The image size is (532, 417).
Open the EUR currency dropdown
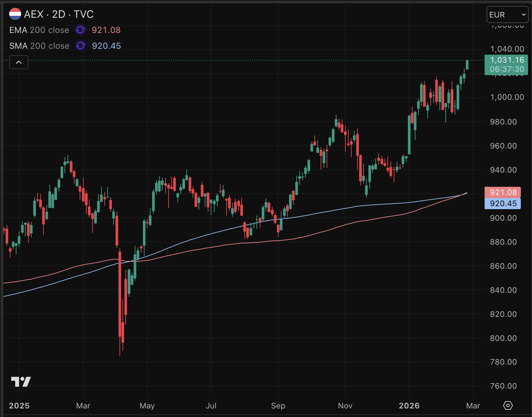point(507,15)
